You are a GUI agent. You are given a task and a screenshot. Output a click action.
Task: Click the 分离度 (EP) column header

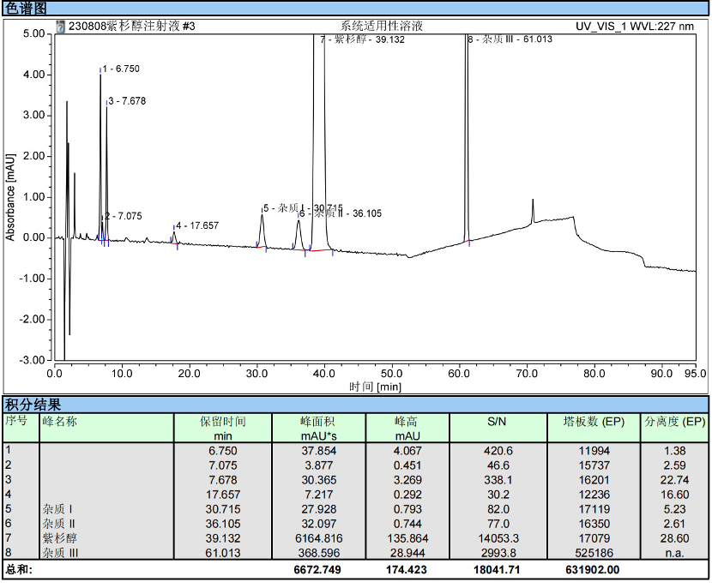pyautogui.click(x=675, y=422)
